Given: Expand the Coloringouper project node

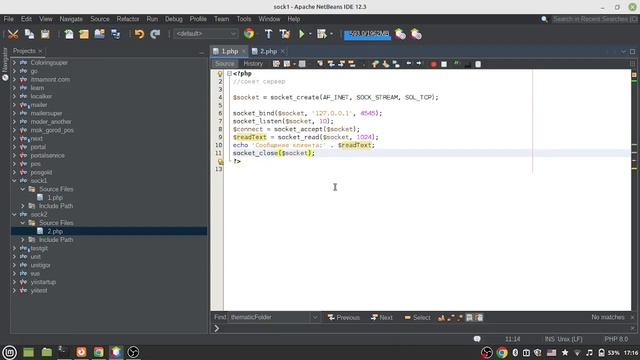Looking at the screenshot, I should click(x=14, y=63).
